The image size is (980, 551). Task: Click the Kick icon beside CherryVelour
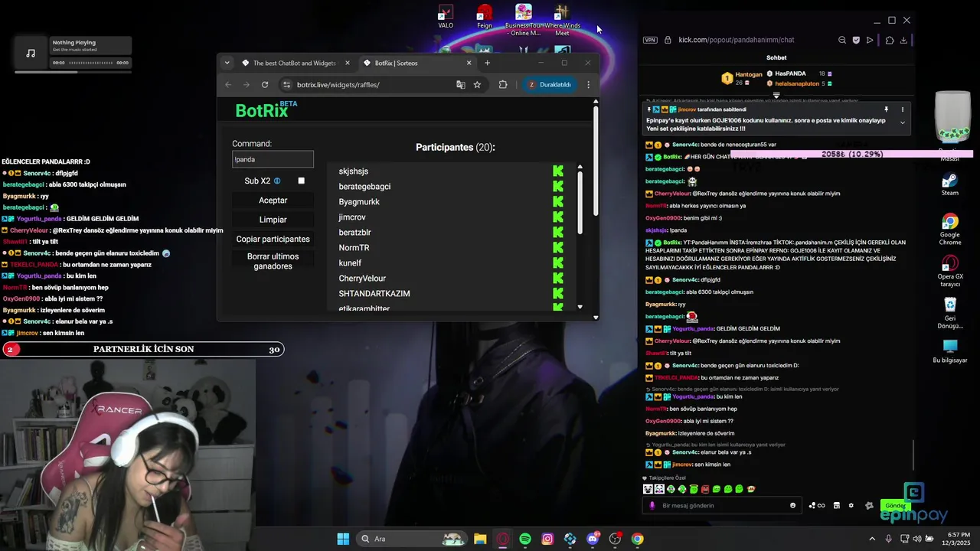(x=558, y=279)
